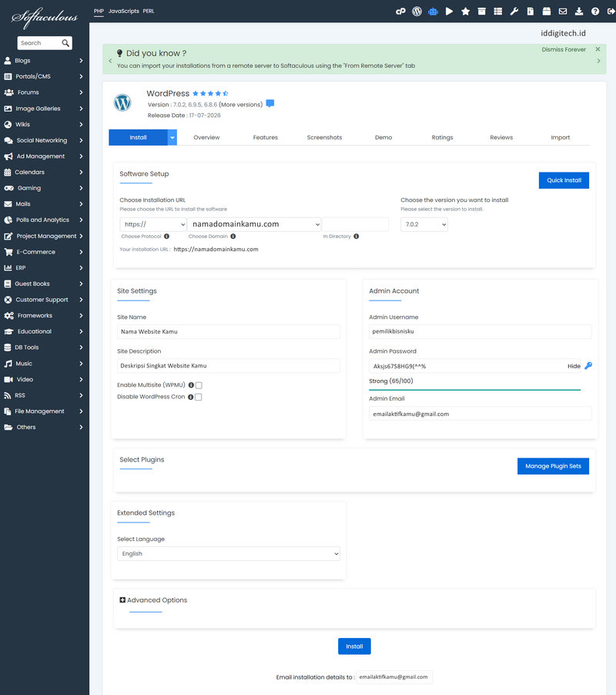616x695 pixels.
Task: Open the cPanel icon in top toolbar
Action: pos(400,12)
